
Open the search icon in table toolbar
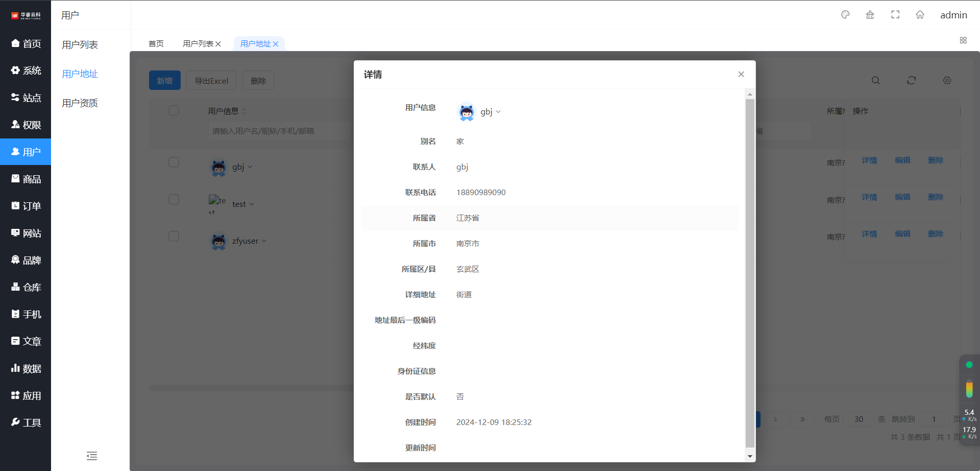875,81
